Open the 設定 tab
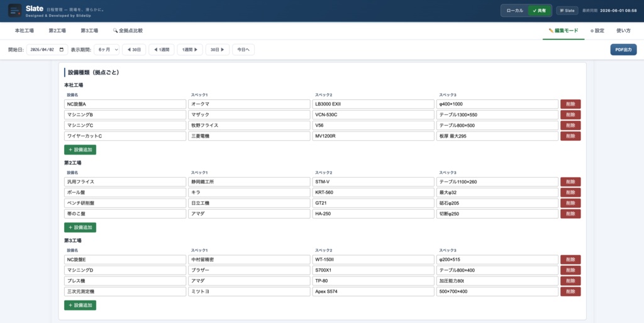Screen dimensions: 644x323 pyautogui.click(x=597, y=31)
